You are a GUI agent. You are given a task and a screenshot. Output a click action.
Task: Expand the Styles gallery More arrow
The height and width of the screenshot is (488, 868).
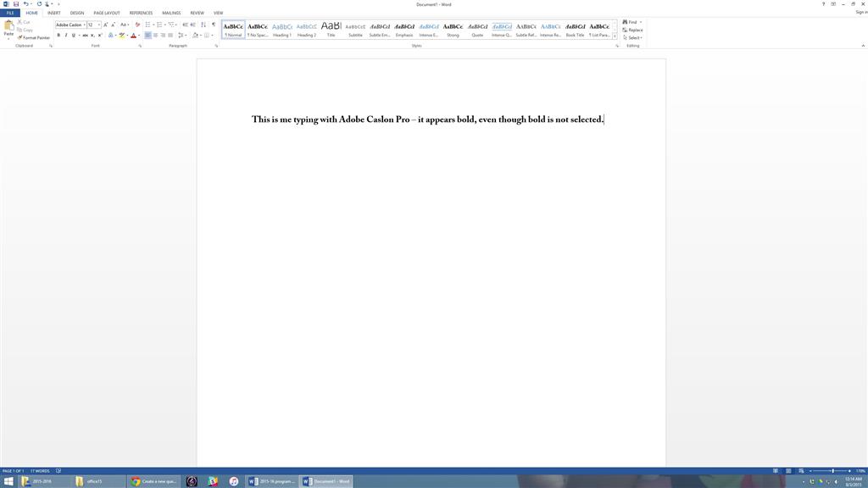pos(615,36)
